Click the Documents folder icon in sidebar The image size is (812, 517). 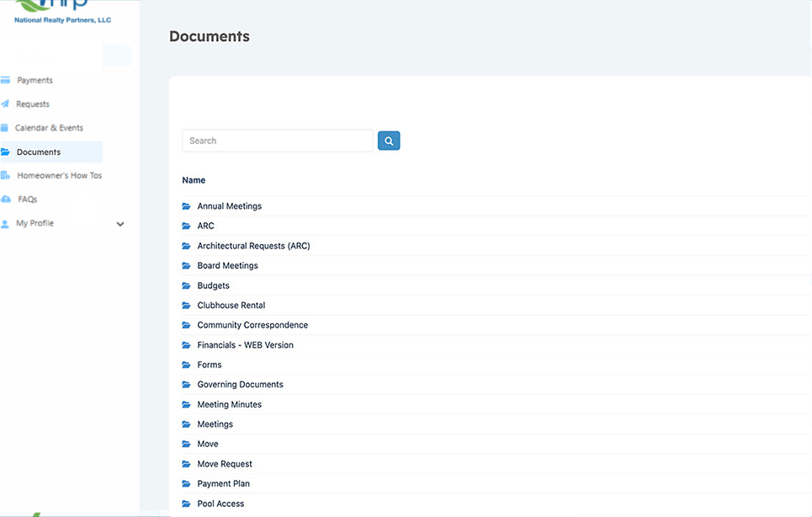tap(8, 152)
